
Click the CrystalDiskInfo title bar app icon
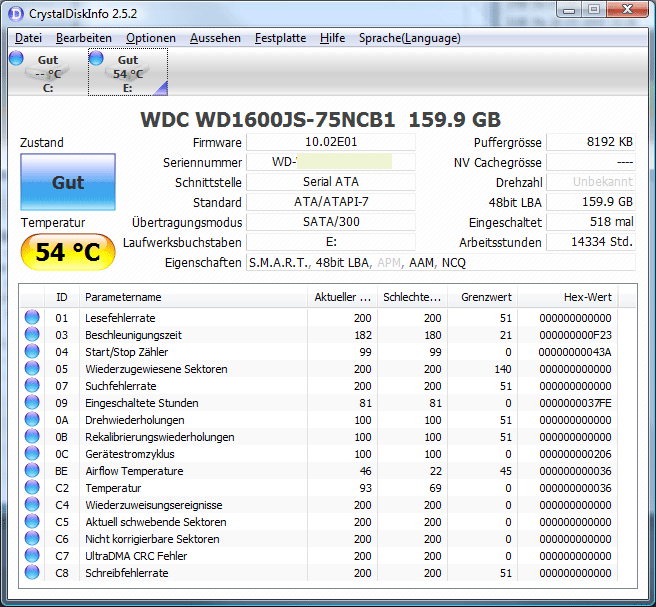click(x=16, y=14)
